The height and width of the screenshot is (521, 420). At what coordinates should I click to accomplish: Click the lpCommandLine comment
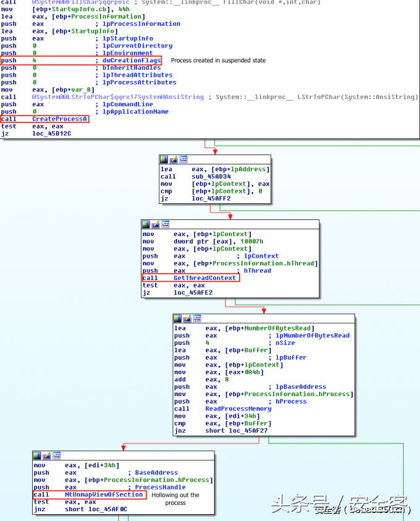click(x=127, y=104)
